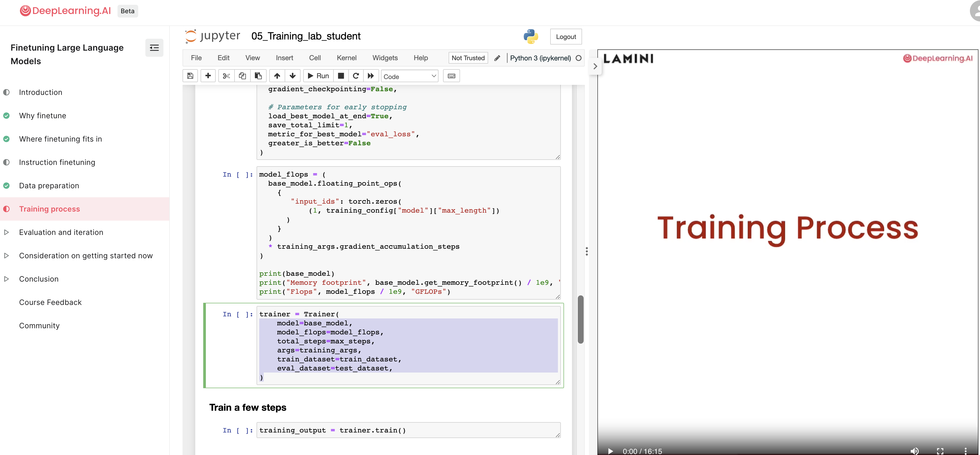Open the Widgets menu

385,58
